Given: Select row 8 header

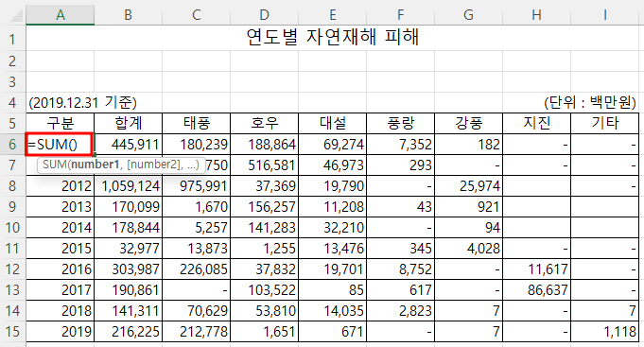Looking at the screenshot, I should click(x=12, y=185).
